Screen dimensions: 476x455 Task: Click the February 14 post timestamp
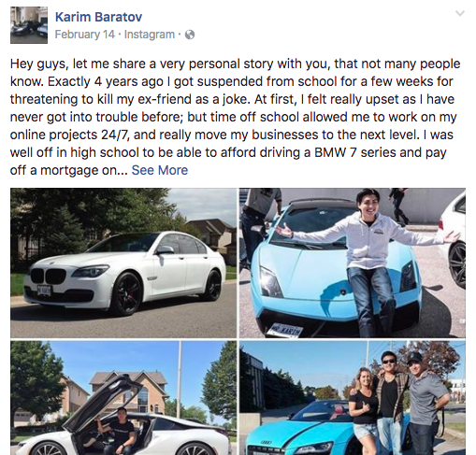click(85, 35)
